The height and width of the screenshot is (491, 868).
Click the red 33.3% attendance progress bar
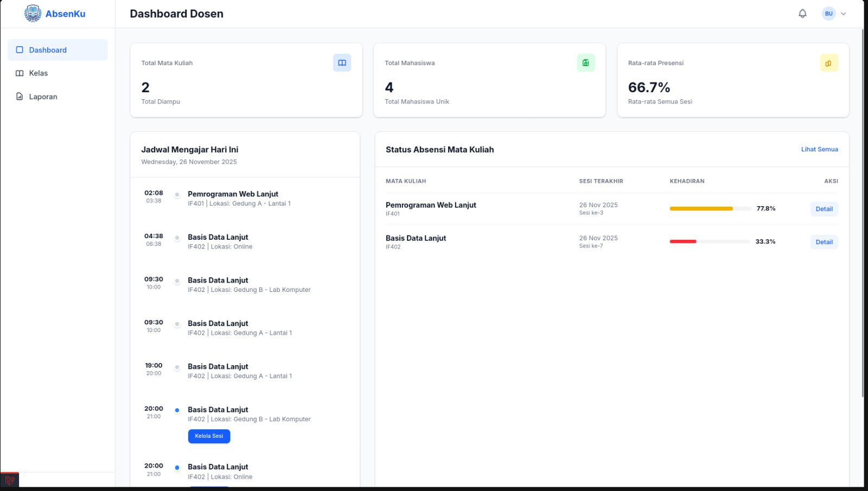click(711, 241)
